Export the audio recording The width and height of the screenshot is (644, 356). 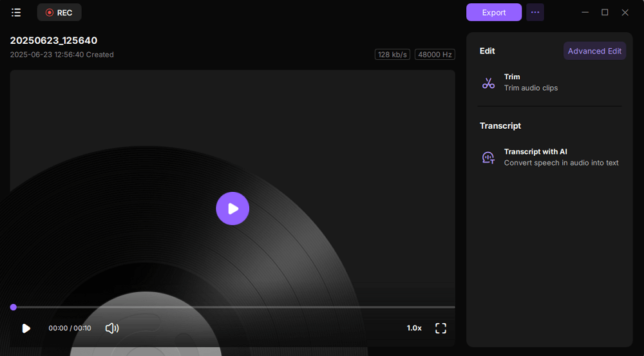tap(494, 12)
